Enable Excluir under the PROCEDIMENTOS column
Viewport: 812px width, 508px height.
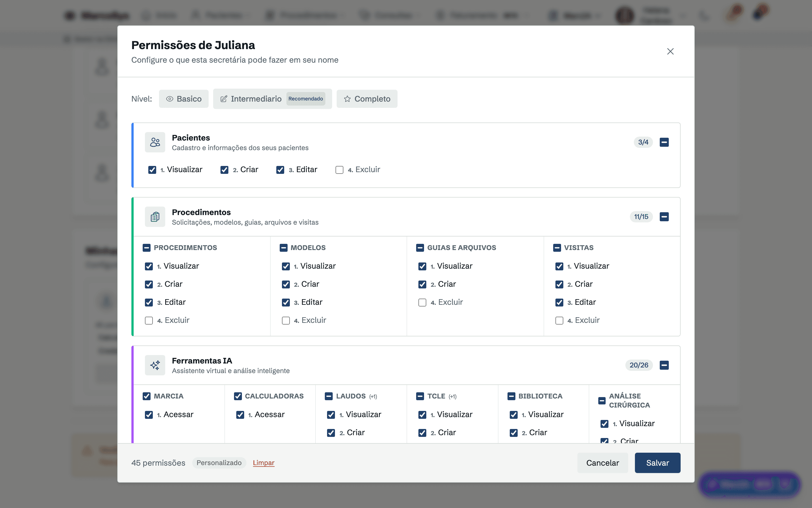tap(149, 321)
